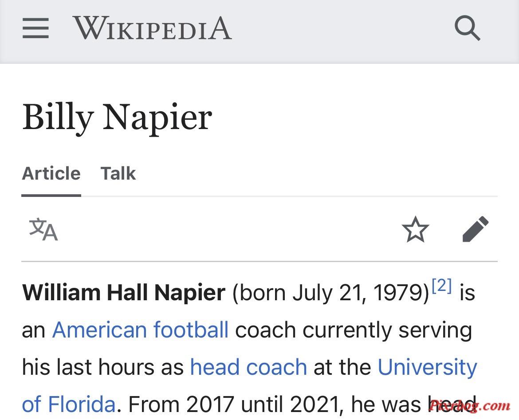This screenshot has height=420, width=519.
Task: Add page to watchlist star
Action: tap(415, 229)
